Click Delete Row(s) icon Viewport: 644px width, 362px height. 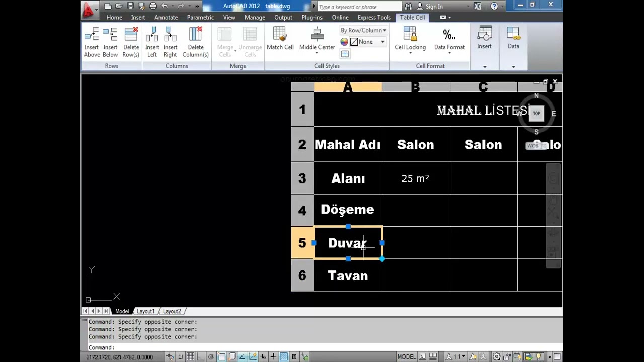pyautogui.click(x=131, y=35)
